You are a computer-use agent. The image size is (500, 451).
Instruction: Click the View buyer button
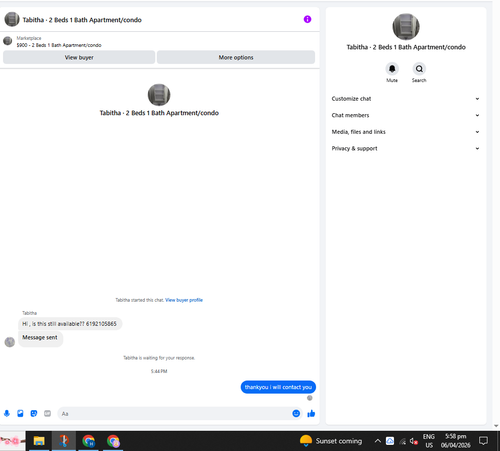coord(79,57)
